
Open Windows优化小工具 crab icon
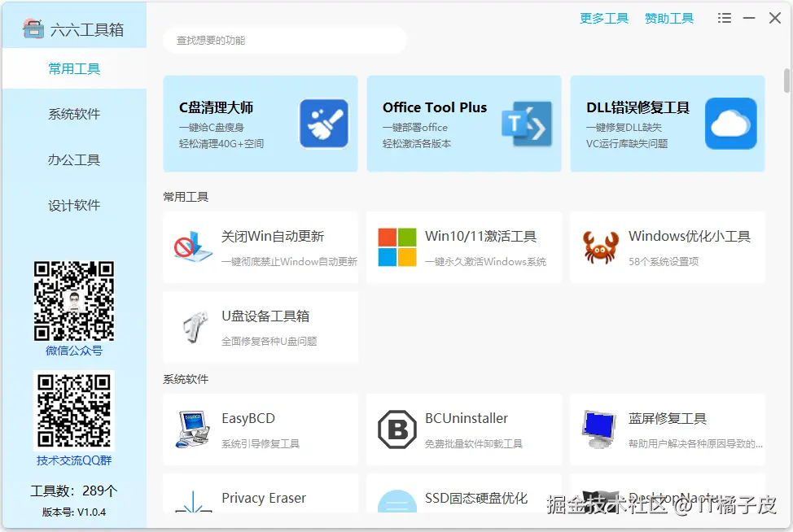[x=598, y=246]
